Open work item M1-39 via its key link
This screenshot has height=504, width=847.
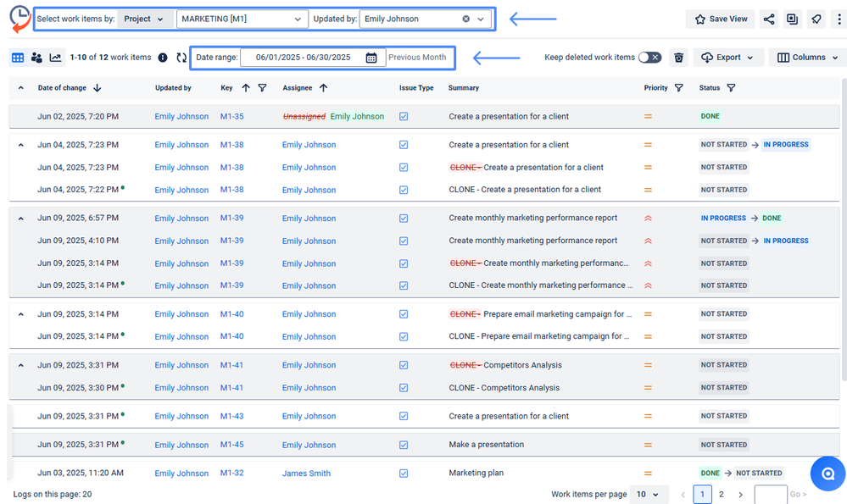click(x=231, y=218)
